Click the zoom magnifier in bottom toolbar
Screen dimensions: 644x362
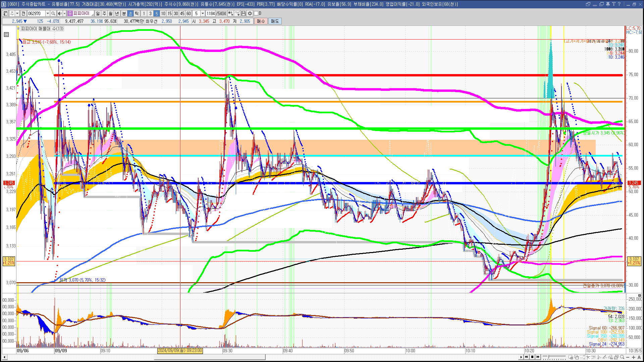(622, 357)
